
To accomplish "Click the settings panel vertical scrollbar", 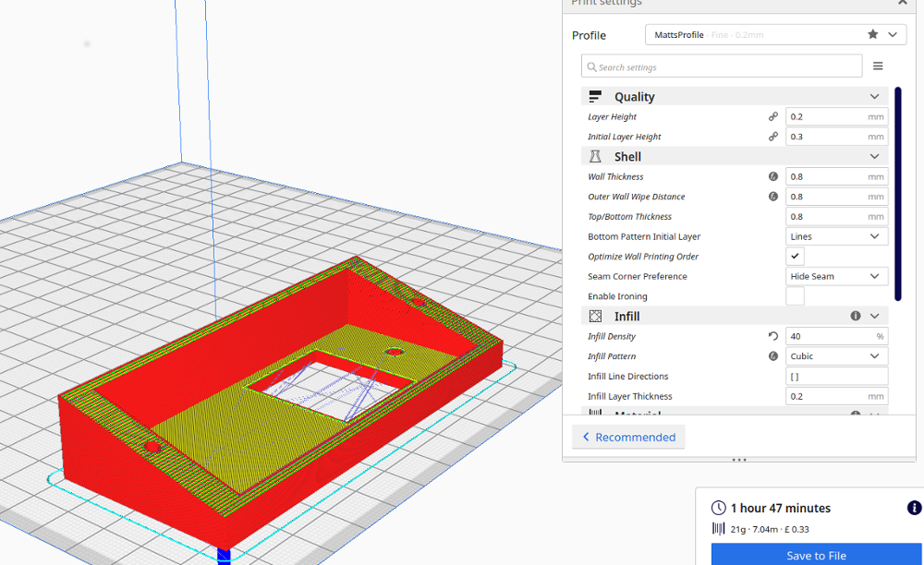I will [897, 194].
